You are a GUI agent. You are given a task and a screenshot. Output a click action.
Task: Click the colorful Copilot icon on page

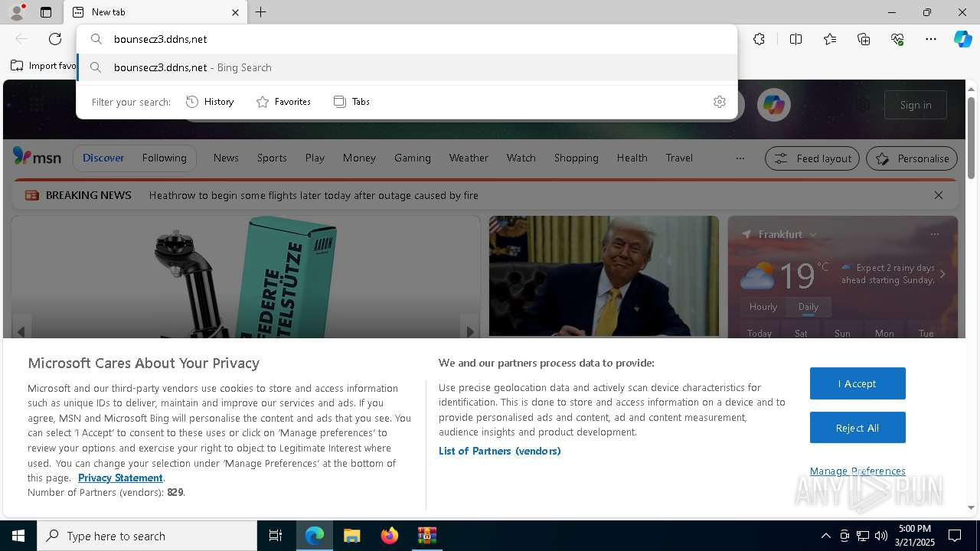pos(774,105)
